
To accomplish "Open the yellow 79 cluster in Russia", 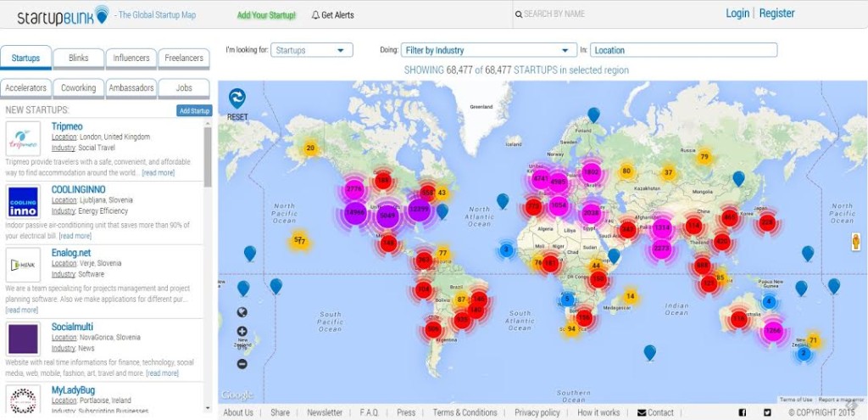I will (704, 157).
